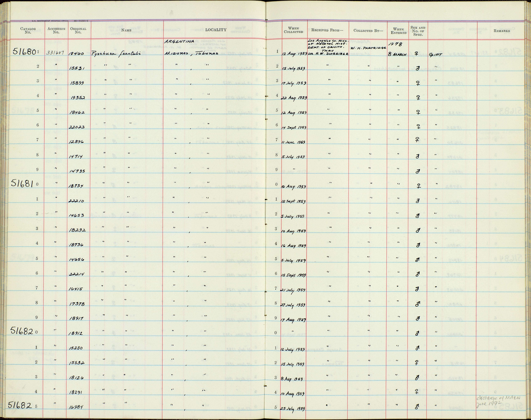Select original number 18917
The height and width of the screenshot is (420, 531).
click(76, 318)
